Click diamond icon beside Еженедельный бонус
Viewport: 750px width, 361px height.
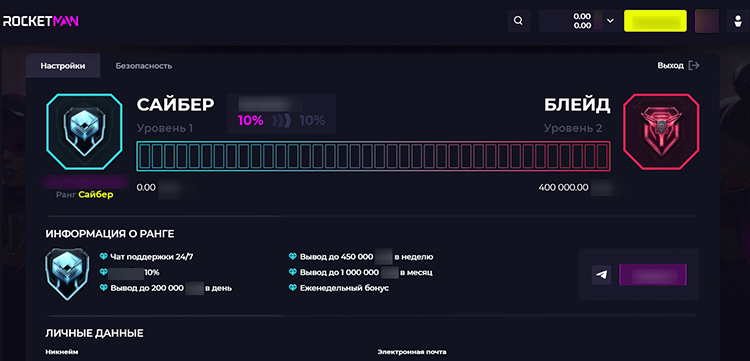[293, 288]
